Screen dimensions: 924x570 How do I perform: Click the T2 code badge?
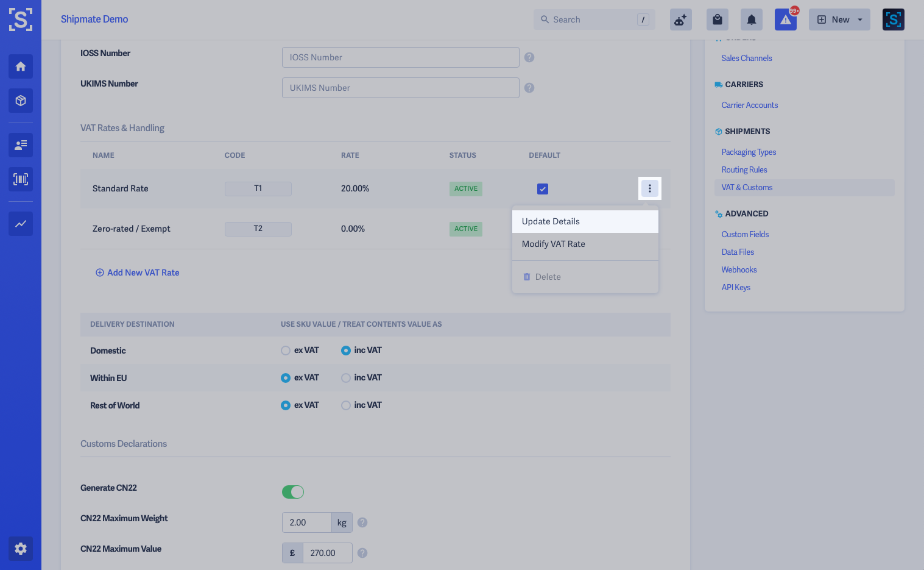258,229
